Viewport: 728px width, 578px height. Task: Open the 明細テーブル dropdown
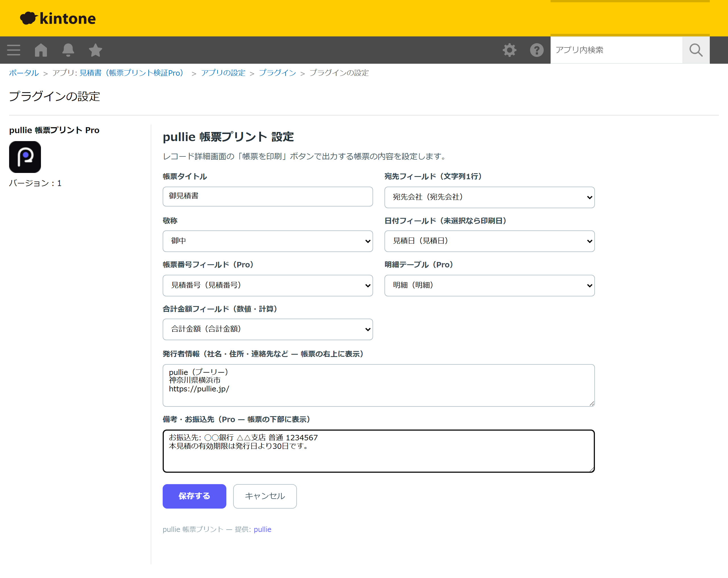click(489, 286)
